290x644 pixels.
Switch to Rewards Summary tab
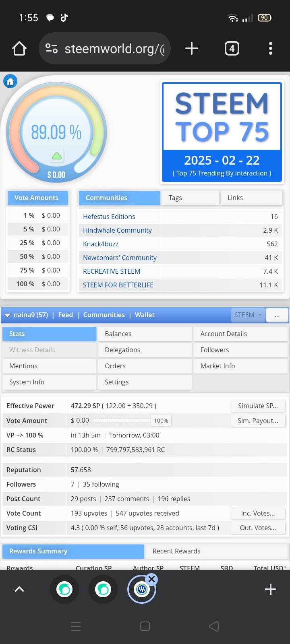coord(73,551)
